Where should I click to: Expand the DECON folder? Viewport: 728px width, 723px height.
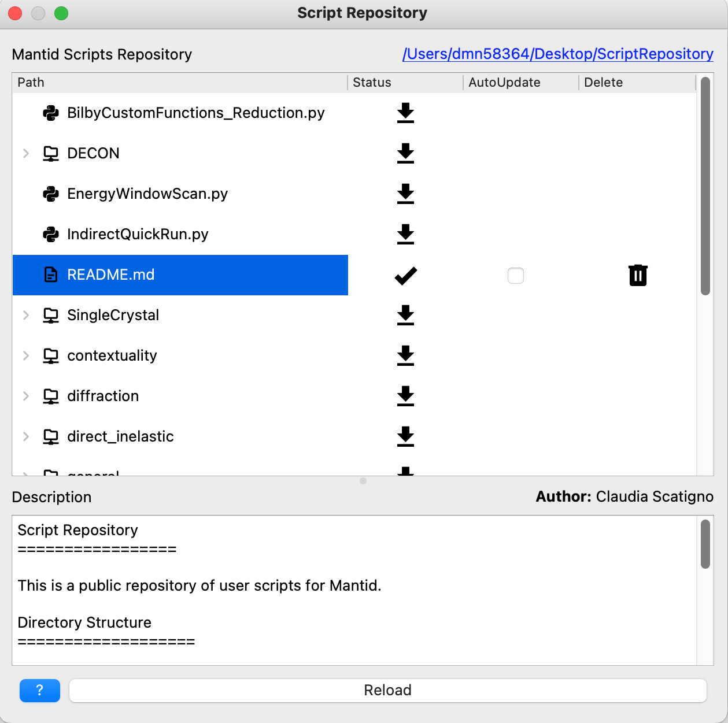tap(25, 154)
